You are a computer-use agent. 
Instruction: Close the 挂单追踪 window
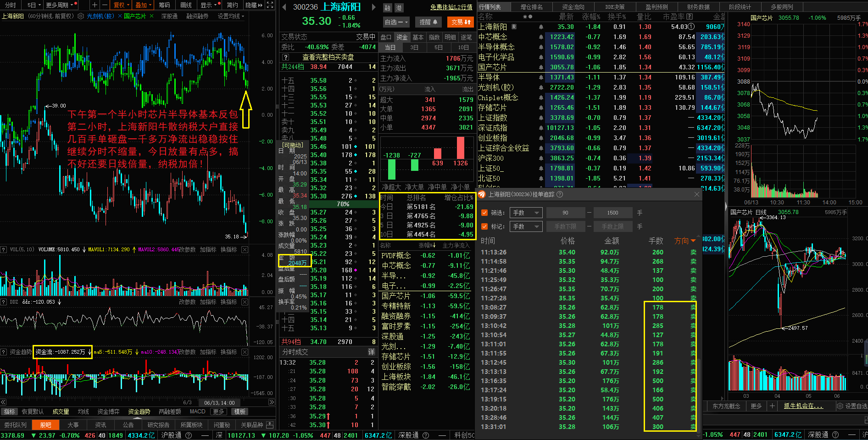696,194
